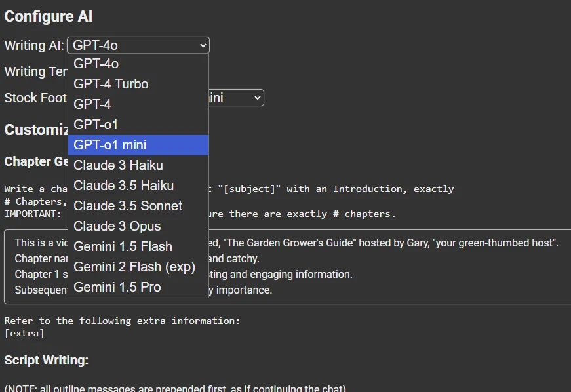Click the Script Writing heading
Viewport: 571px width, 392px height.
[x=46, y=360]
